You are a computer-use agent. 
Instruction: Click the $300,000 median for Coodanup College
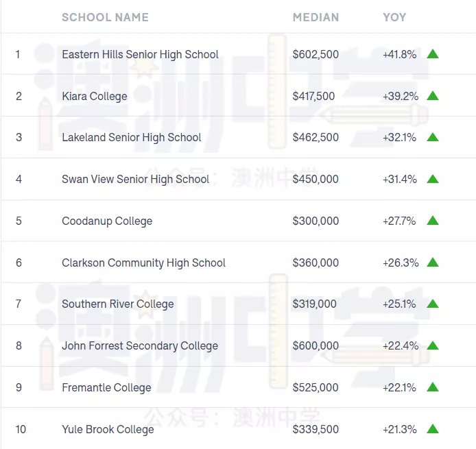[316, 221]
